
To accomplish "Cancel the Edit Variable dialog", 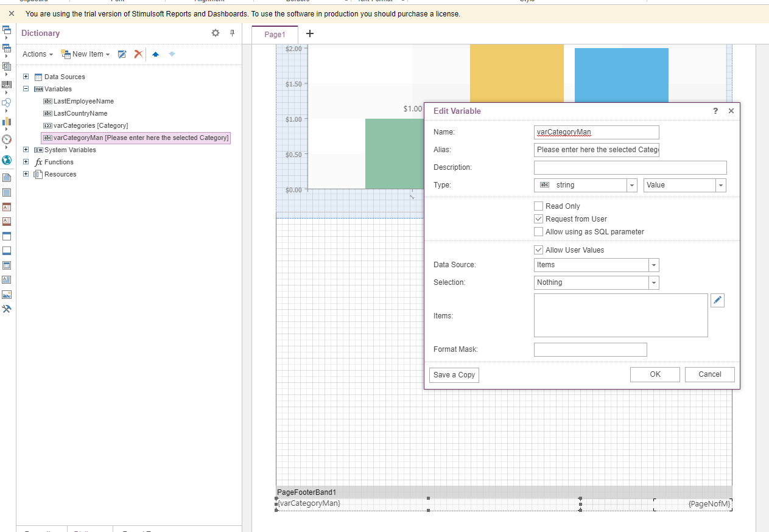I will (x=710, y=374).
